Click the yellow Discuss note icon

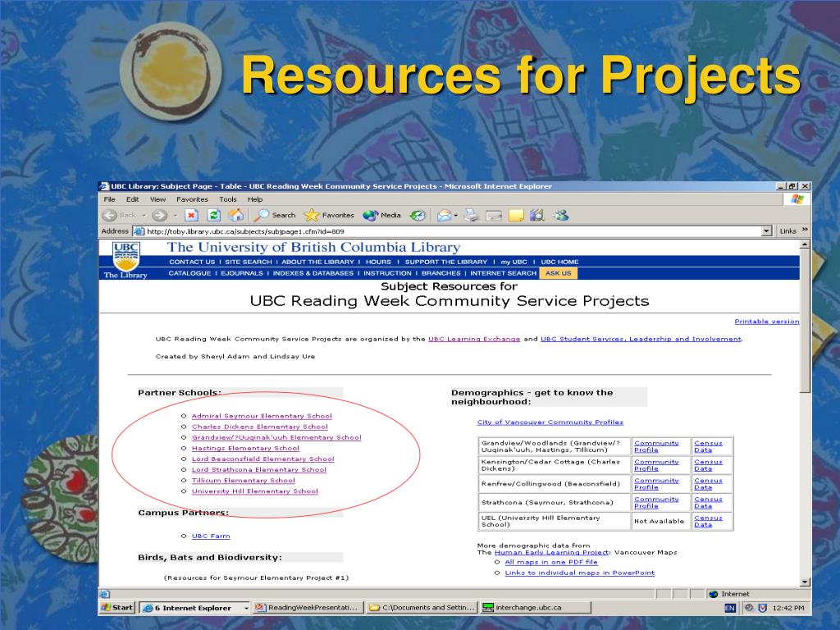point(516,216)
